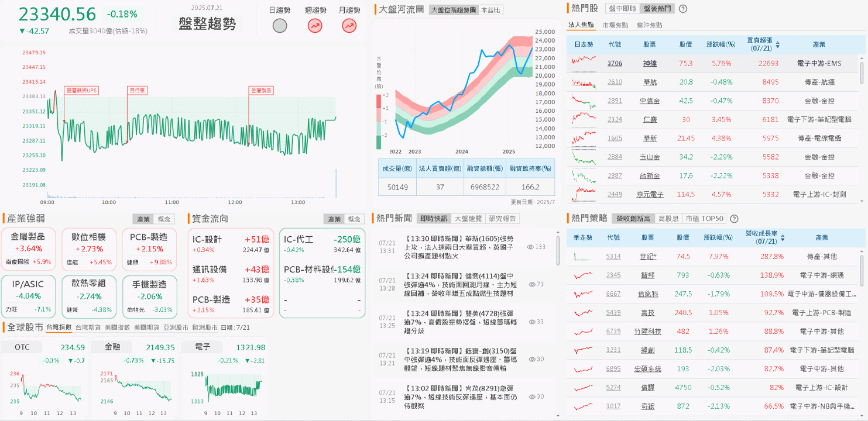Select the 營收創新高 strategy tab
This screenshot has width=868, height=421.
(633, 219)
